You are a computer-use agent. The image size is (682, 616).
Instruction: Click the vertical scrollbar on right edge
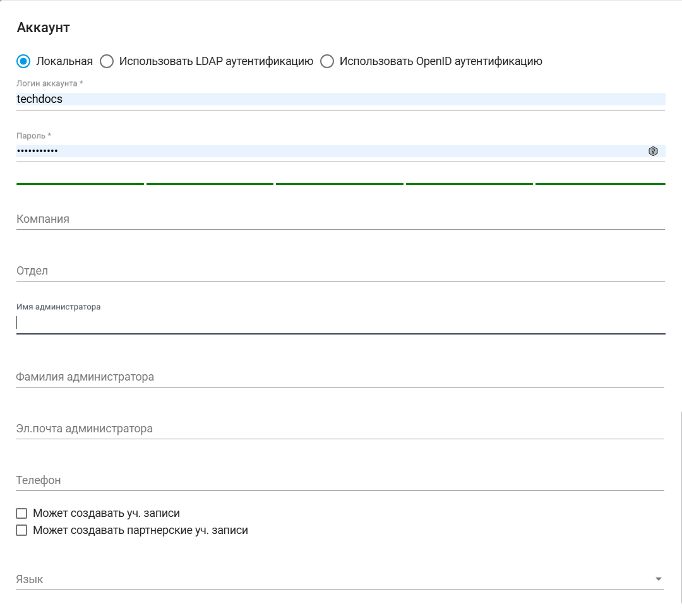click(x=681, y=505)
